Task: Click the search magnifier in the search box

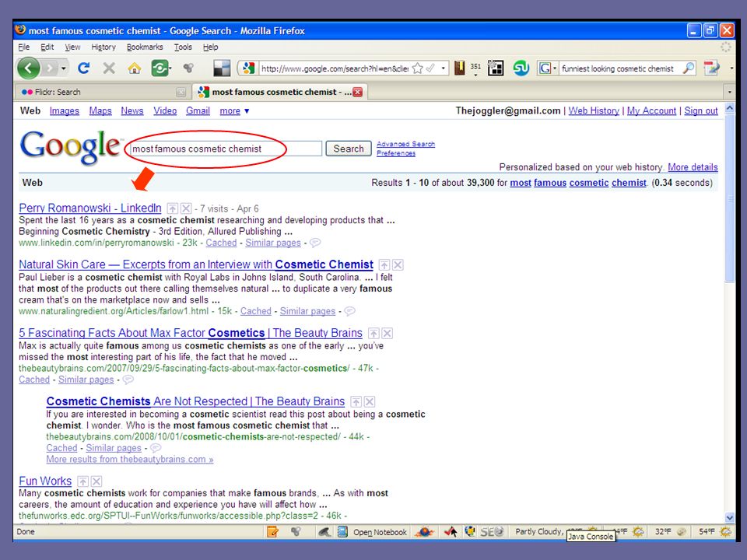Action: point(689,68)
